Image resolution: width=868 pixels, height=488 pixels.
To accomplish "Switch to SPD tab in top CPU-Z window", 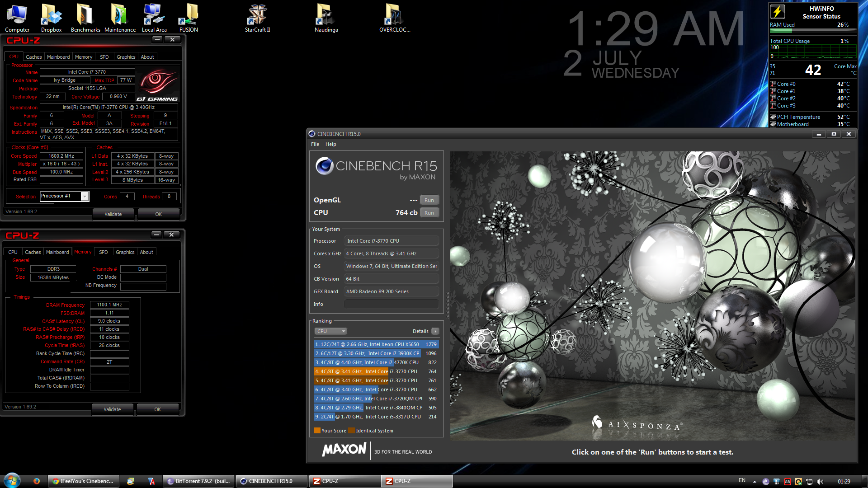I will [104, 57].
